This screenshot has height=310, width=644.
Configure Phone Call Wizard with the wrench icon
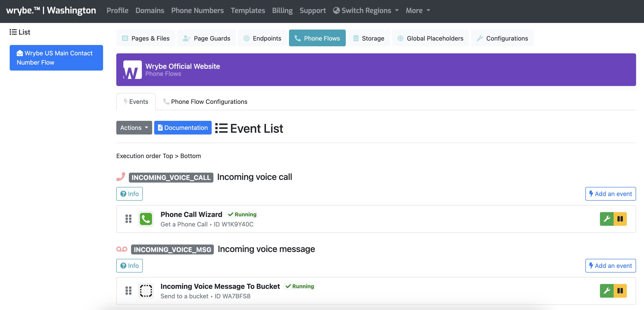607,219
